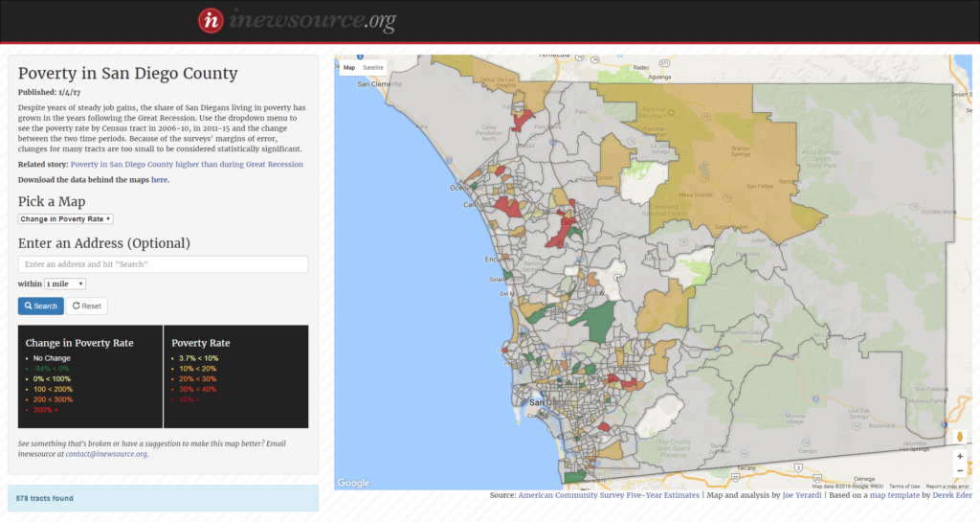Click the 'Poverty in San Diego County' heading

[127, 73]
